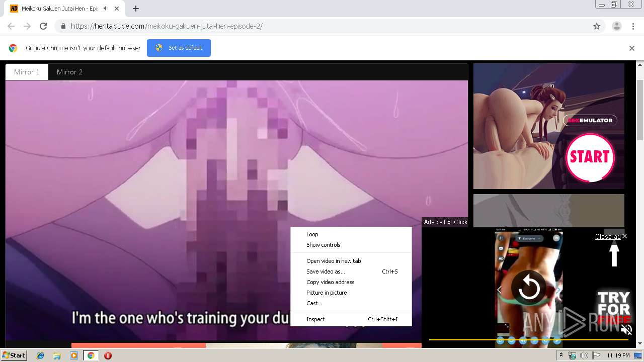The image size is (644, 362).
Task: Open the Chrome profile avatar
Action: (616, 26)
